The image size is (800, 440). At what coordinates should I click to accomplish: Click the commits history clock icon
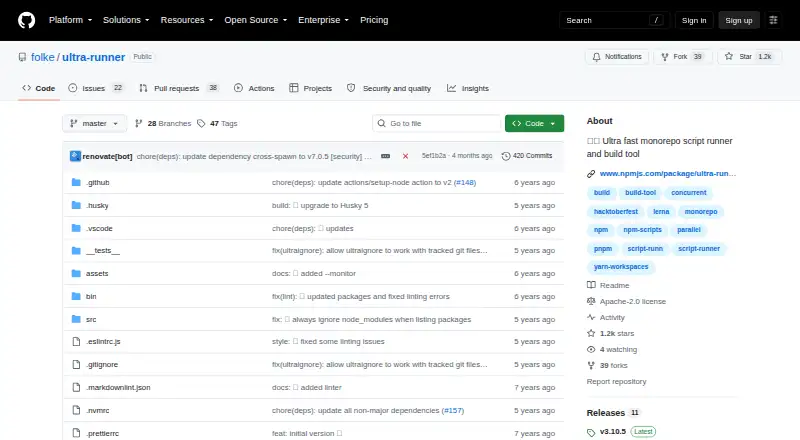pyautogui.click(x=506, y=156)
